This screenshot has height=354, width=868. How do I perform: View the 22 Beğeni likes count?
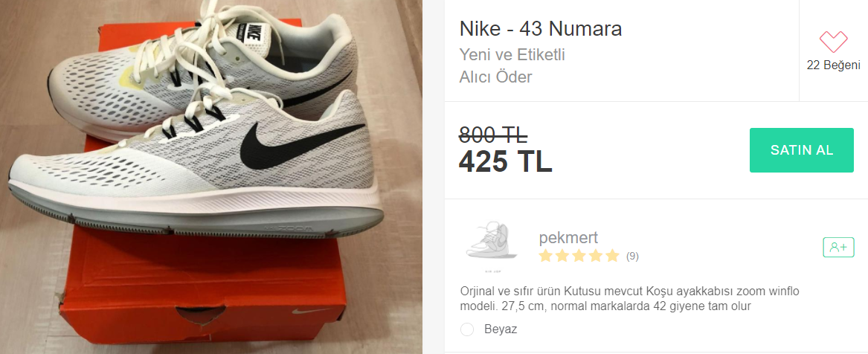833,65
